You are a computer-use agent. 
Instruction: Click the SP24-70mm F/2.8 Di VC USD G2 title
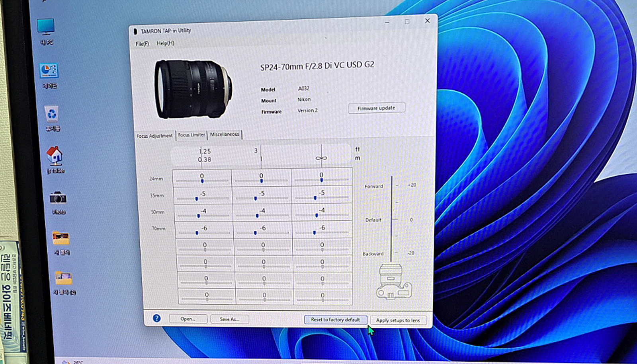click(x=317, y=66)
